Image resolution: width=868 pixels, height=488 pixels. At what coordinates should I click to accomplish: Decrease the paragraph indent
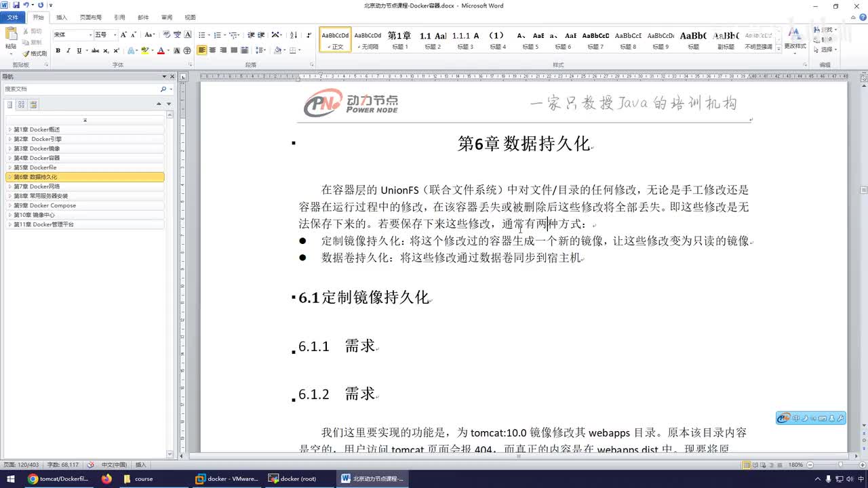point(251,35)
